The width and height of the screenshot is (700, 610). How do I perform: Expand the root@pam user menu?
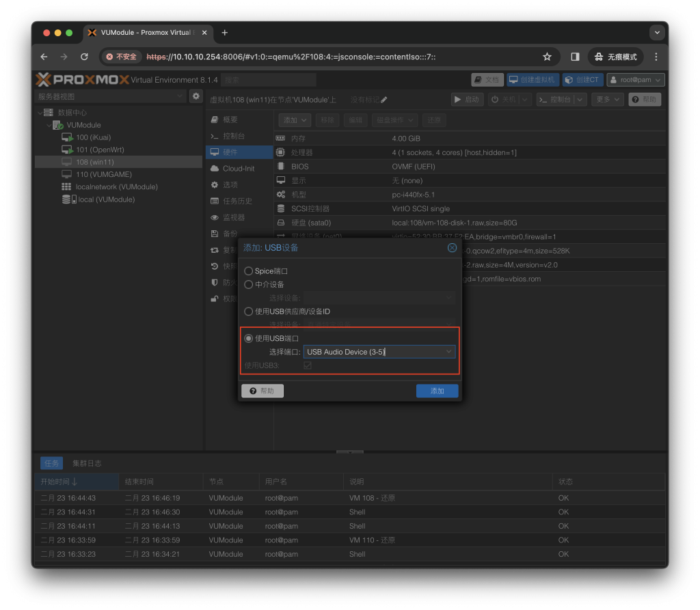point(635,80)
